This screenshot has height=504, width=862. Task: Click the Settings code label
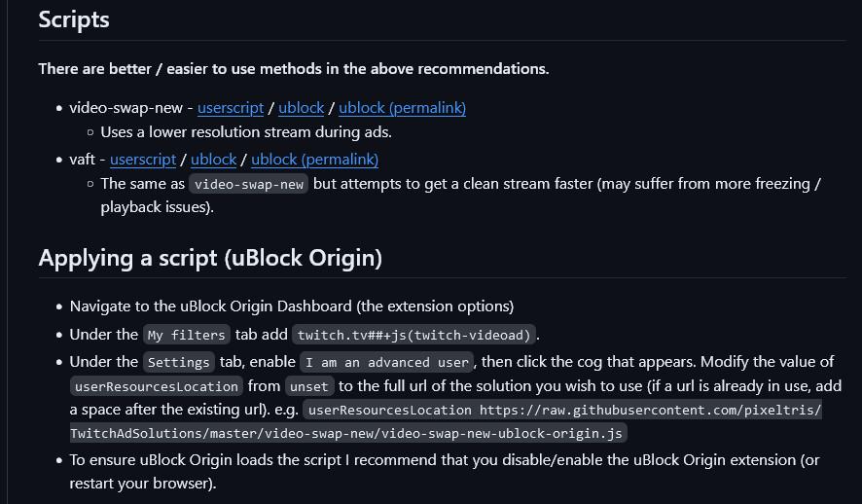(179, 362)
